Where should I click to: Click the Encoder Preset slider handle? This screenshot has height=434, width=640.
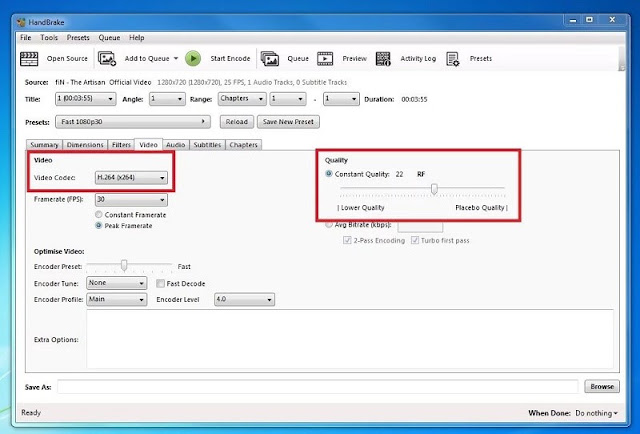pyautogui.click(x=124, y=265)
